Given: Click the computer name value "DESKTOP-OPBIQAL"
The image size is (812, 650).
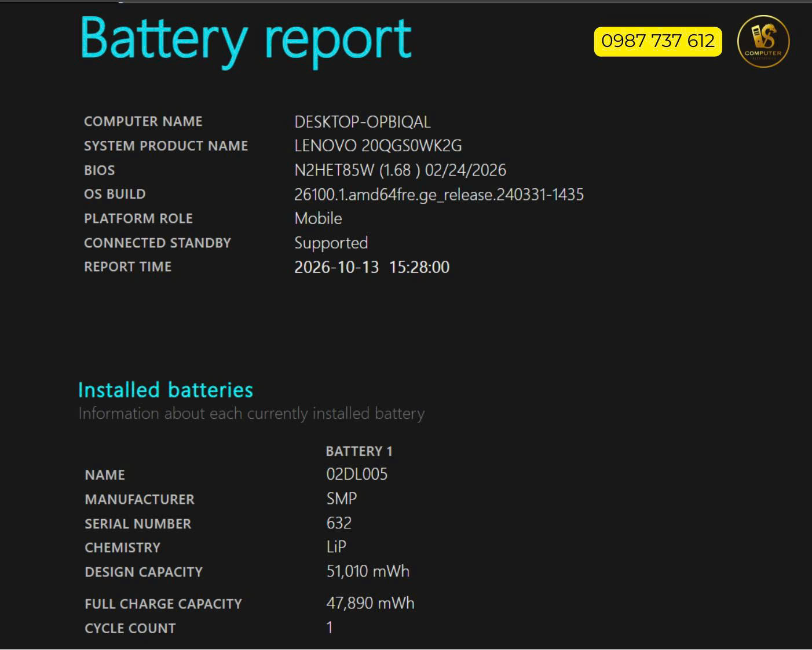Looking at the screenshot, I should point(363,122).
